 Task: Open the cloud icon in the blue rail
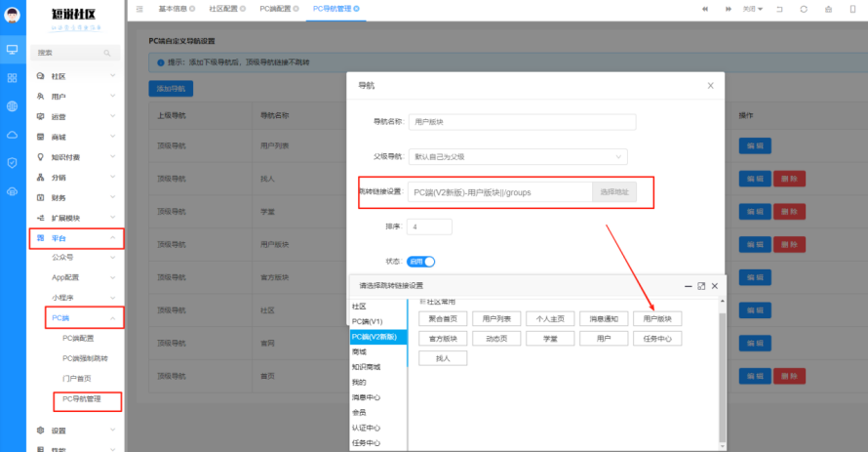(12, 135)
